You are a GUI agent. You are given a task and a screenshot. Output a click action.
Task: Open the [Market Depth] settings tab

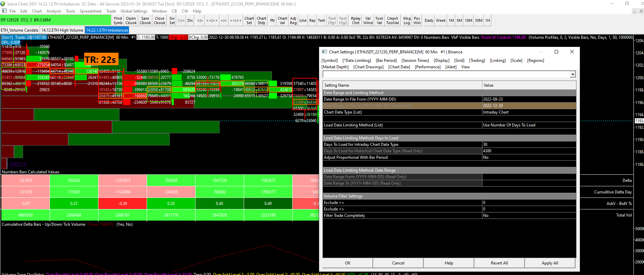pos(335,67)
